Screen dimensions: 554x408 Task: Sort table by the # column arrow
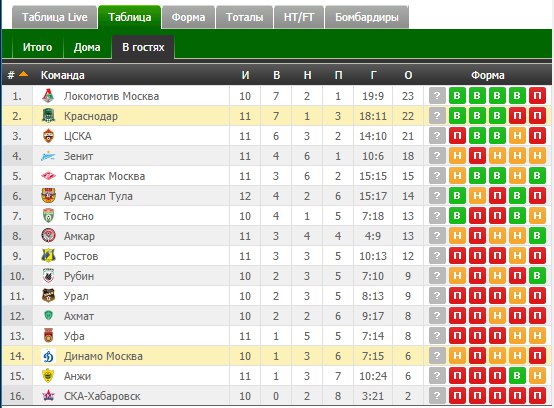point(23,74)
